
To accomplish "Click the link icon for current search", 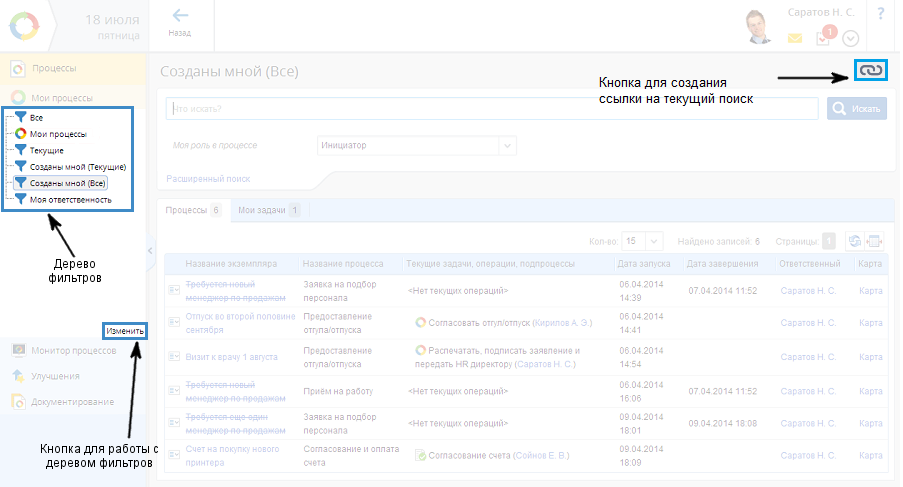I will coord(870,70).
